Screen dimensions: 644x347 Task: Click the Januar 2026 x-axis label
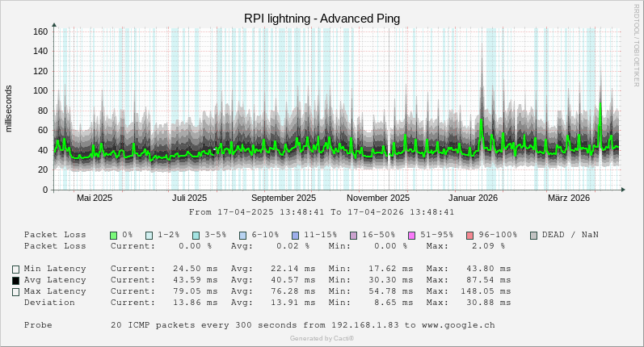tap(474, 198)
